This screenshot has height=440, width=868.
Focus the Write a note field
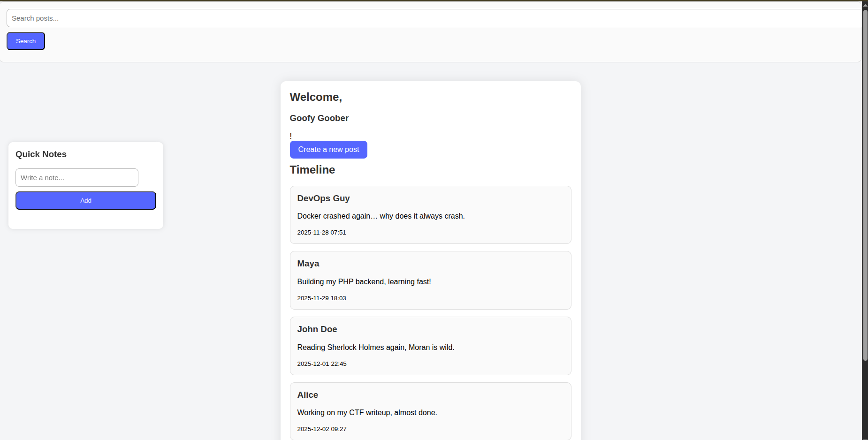point(77,178)
